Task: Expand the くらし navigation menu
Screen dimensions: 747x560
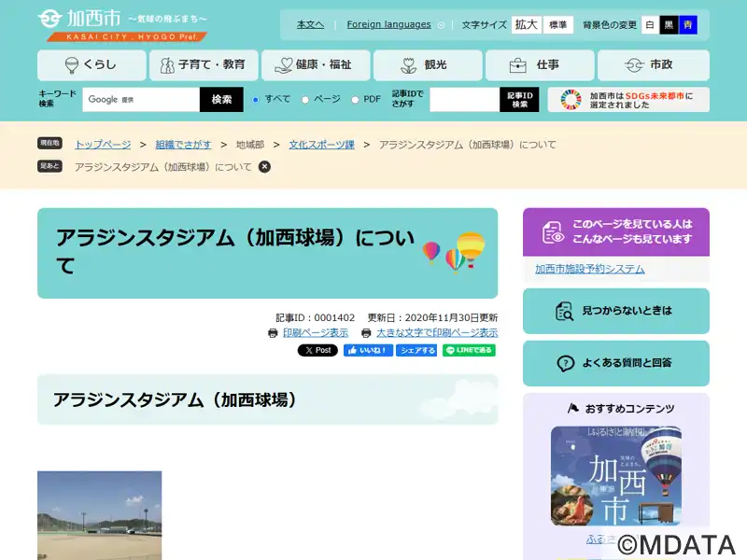Action: [92, 65]
